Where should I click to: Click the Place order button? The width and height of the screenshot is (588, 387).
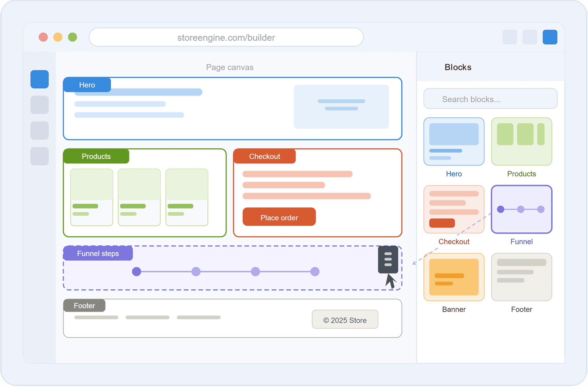coord(279,217)
